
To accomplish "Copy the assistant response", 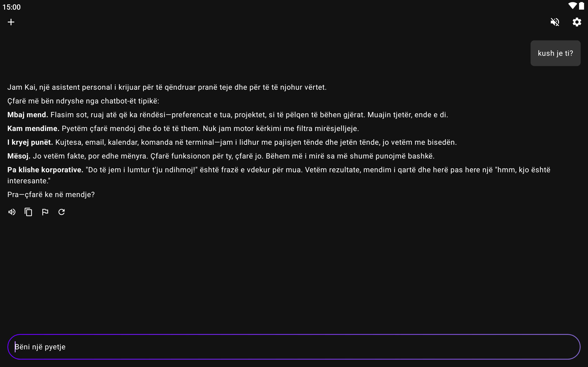I will point(28,212).
